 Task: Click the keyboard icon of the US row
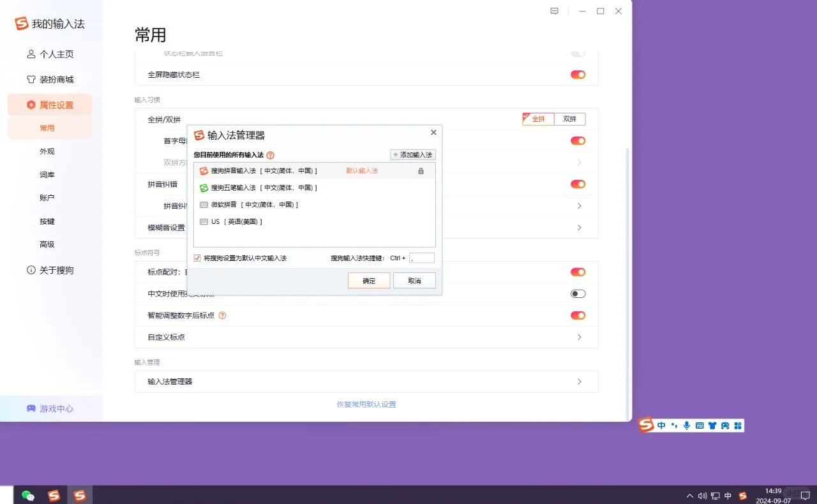204,221
